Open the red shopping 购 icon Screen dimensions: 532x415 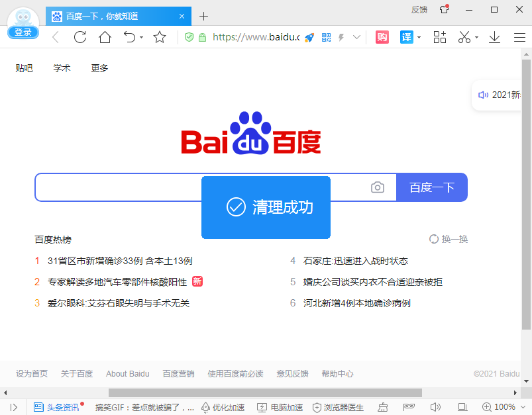[382, 37]
